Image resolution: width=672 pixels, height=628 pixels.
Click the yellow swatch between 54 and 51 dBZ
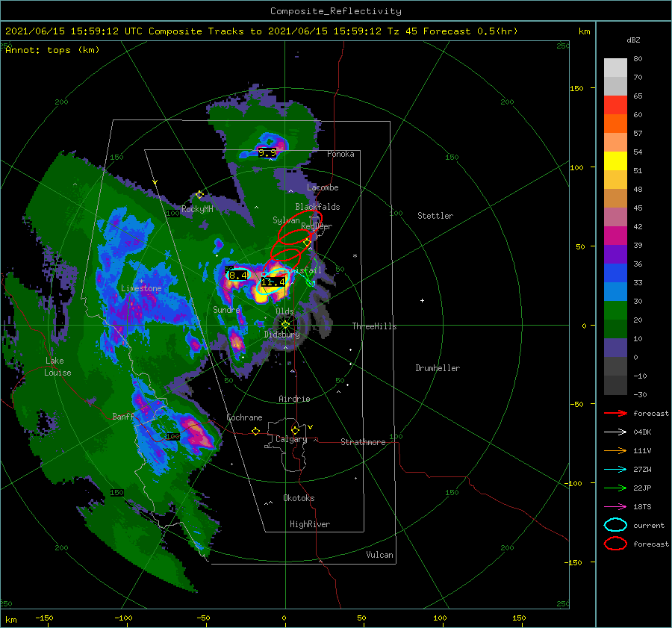[615, 161]
